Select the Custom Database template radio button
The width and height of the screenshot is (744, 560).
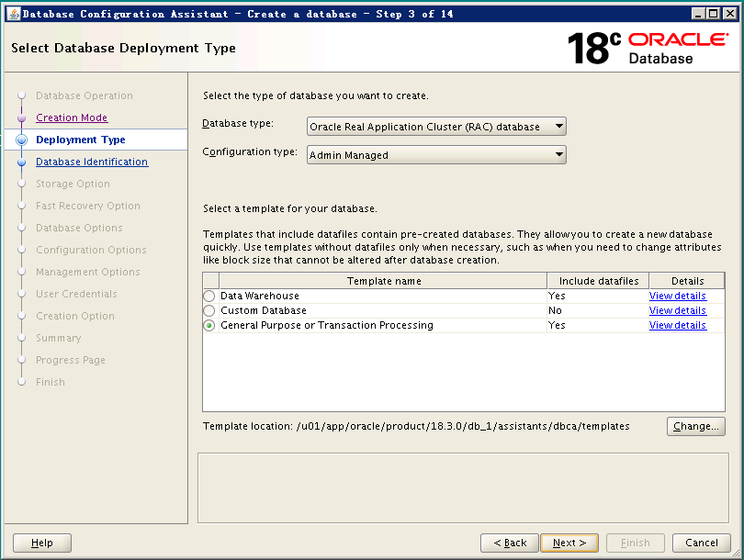pyautogui.click(x=209, y=310)
